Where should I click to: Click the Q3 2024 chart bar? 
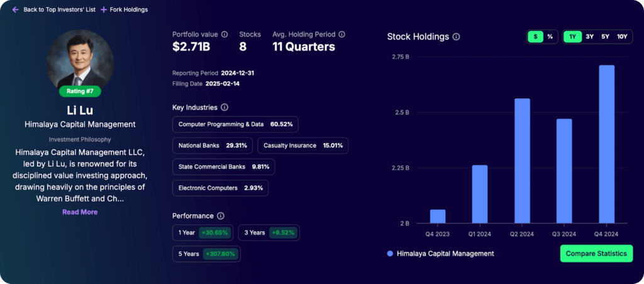pos(564,171)
